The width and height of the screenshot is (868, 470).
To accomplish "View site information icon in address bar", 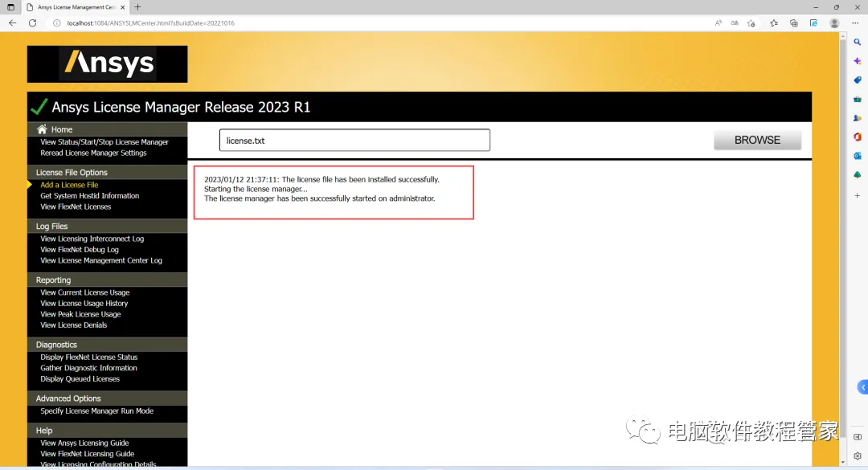I will [56, 23].
